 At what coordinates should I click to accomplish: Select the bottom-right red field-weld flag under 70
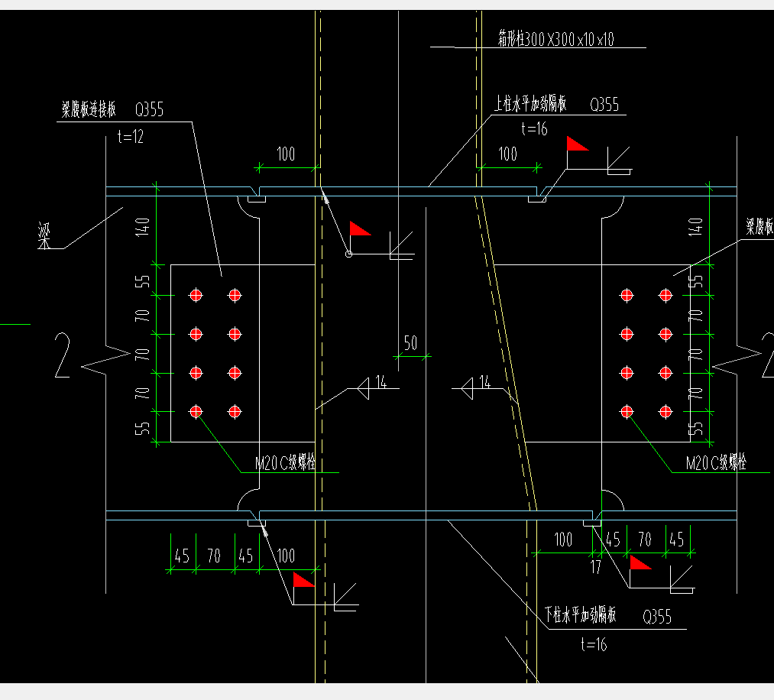640,562
